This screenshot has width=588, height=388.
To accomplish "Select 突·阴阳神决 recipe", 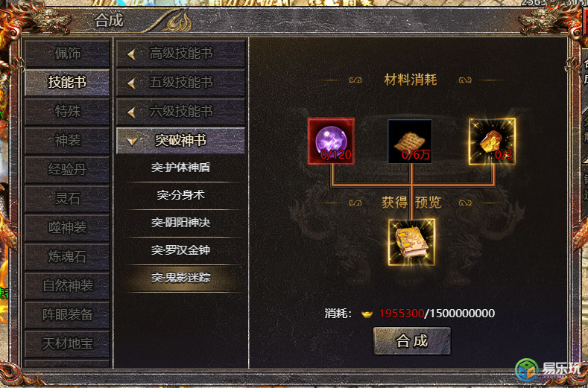I will pos(181,223).
